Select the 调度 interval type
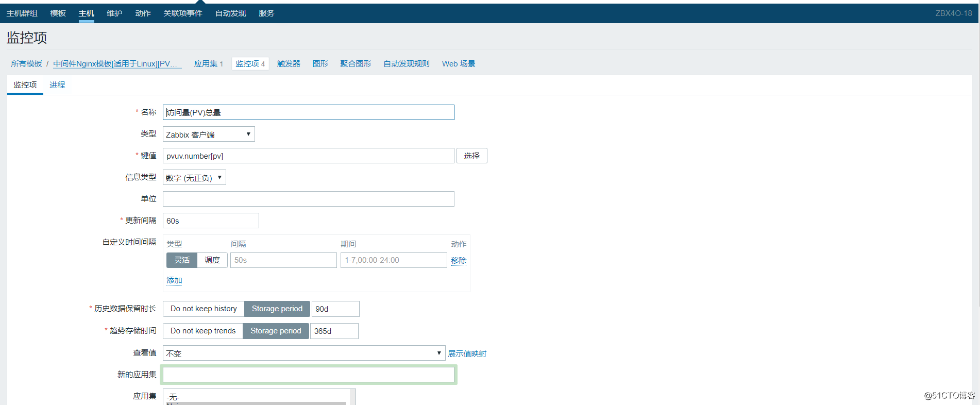Screen dimensions: 980x405 212,260
